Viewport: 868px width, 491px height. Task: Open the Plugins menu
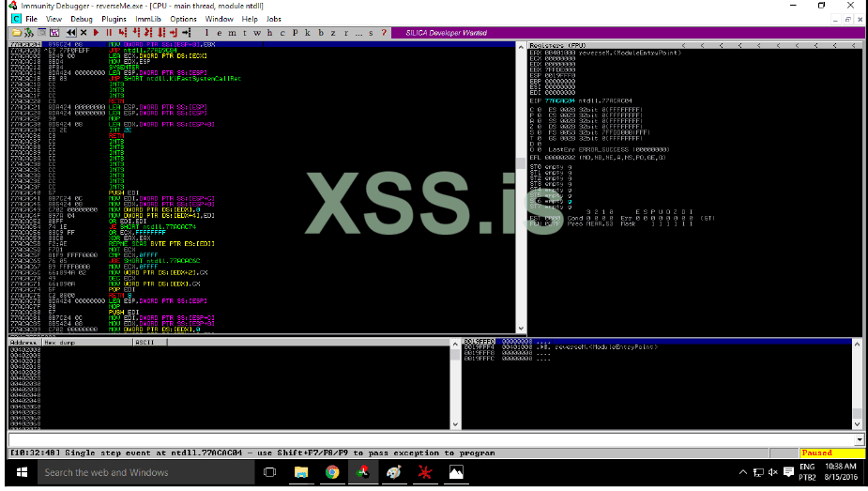(x=114, y=18)
